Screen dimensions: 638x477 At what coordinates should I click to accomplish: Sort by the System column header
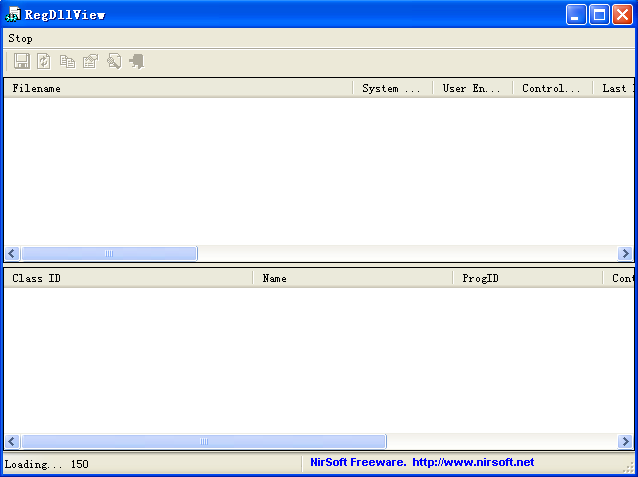[x=392, y=88]
